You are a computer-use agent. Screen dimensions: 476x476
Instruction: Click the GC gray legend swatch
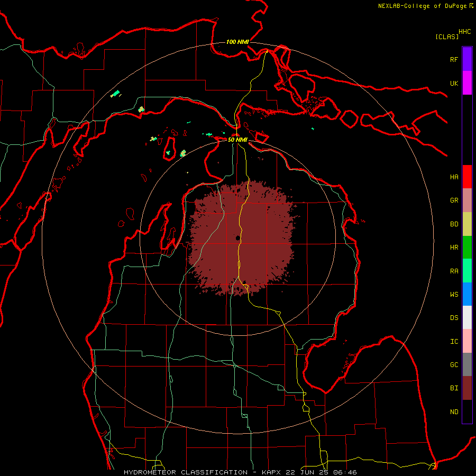pyautogui.click(x=467, y=364)
